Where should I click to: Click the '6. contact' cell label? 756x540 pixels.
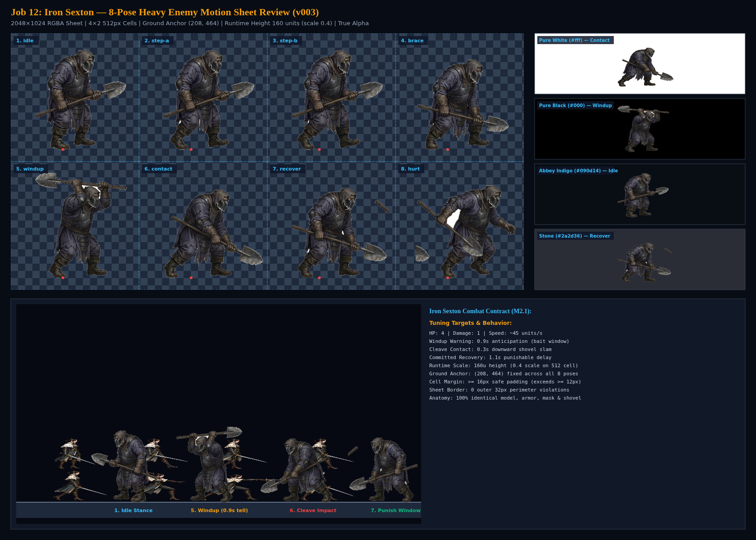(158, 169)
